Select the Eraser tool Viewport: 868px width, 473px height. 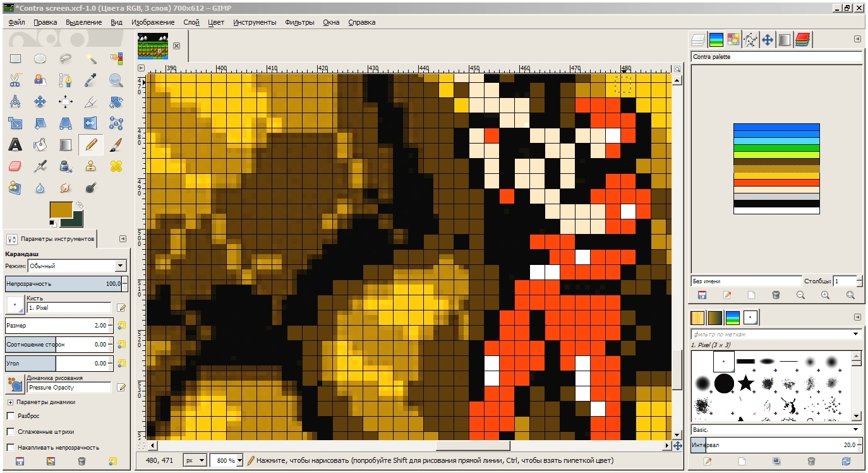15,166
